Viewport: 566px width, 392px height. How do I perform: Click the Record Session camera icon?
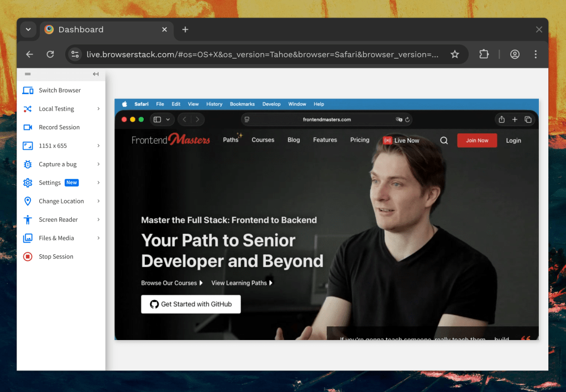coord(28,127)
